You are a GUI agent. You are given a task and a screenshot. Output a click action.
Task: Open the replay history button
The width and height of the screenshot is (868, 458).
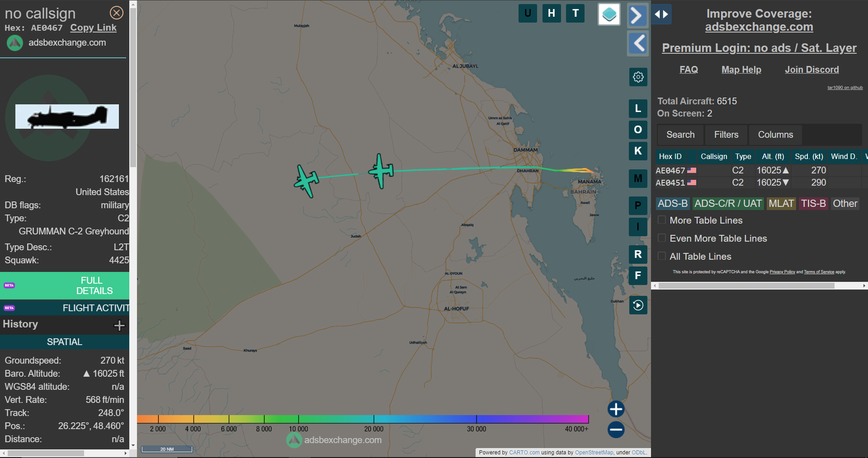[x=638, y=305]
